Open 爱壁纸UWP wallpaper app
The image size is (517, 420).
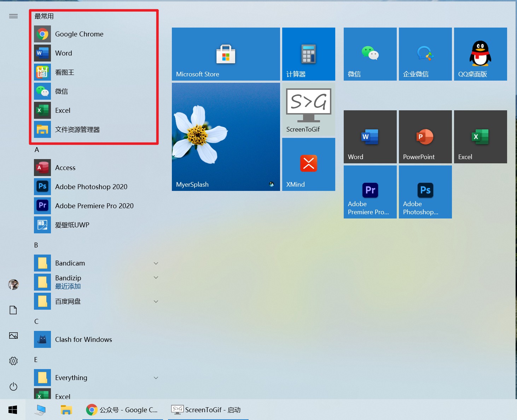coord(95,225)
